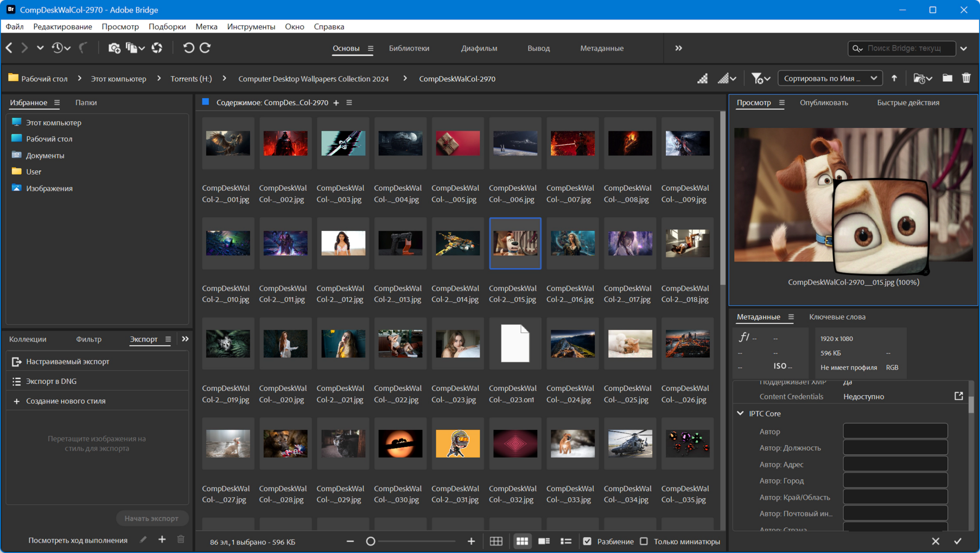Collapse the IPTC Core section

click(740, 413)
